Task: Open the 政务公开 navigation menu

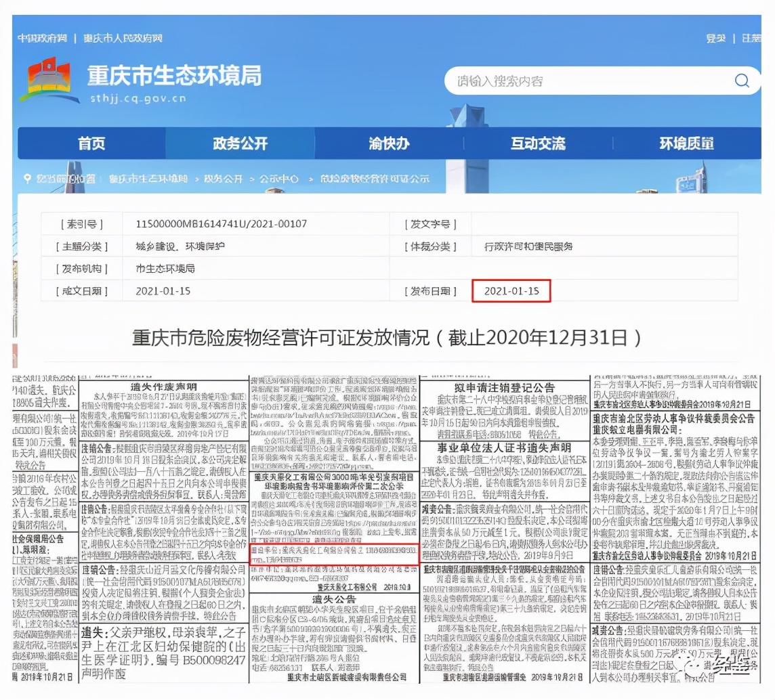Action: pyautogui.click(x=239, y=143)
